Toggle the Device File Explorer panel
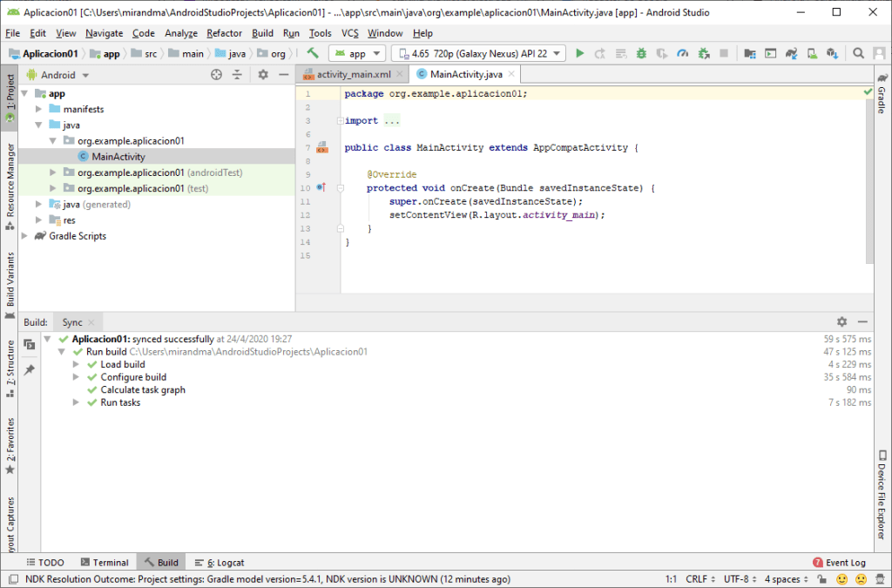 [x=882, y=495]
